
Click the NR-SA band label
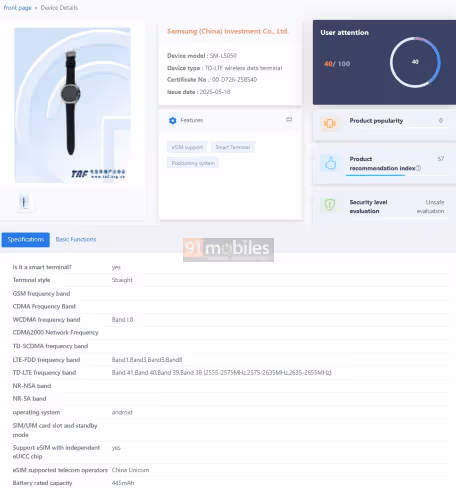coord(29,399)
